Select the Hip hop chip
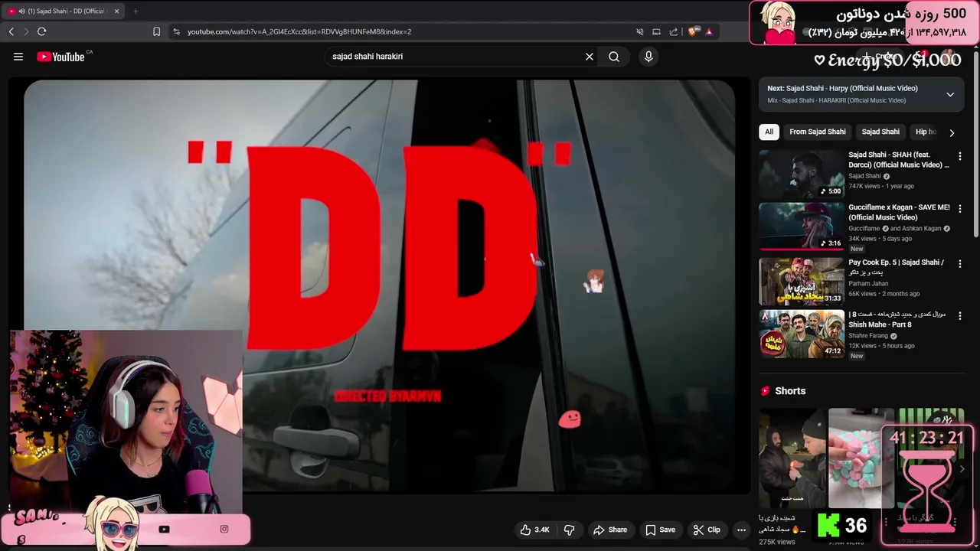Viewport: 980px width, 551px height. coord(926,132)
